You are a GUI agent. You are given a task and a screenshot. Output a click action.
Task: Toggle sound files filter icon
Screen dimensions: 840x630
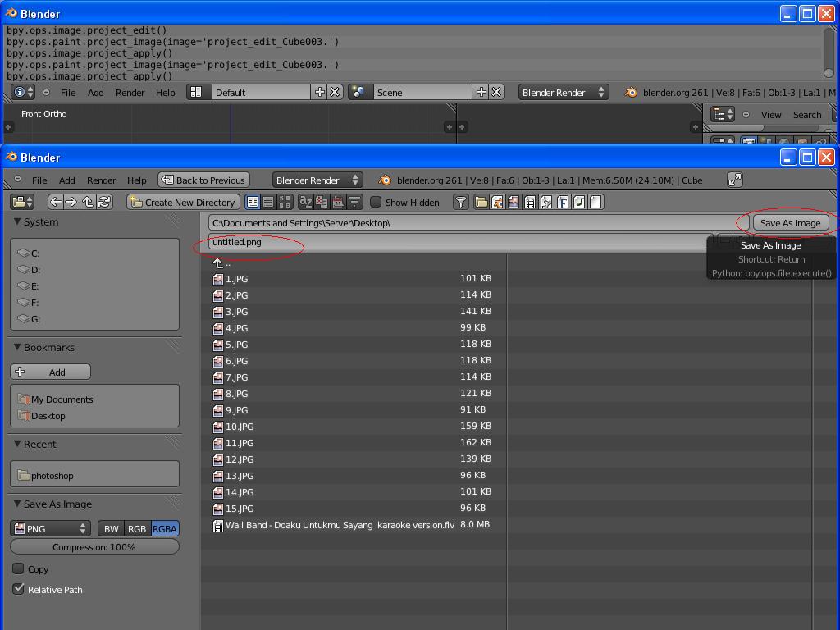point(579,202)
